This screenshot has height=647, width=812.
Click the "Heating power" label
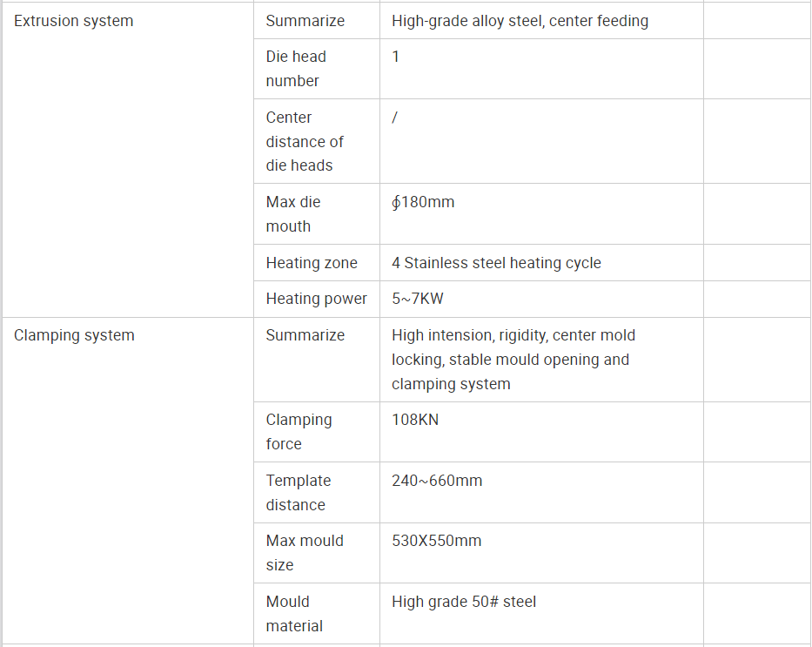click(316, 299)
